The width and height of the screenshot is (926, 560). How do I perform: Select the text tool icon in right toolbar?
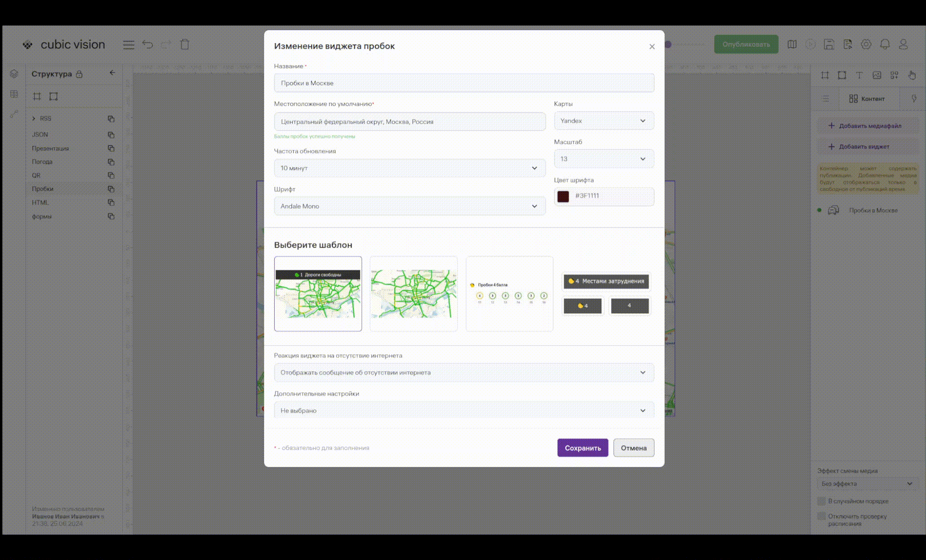(859, 75)
